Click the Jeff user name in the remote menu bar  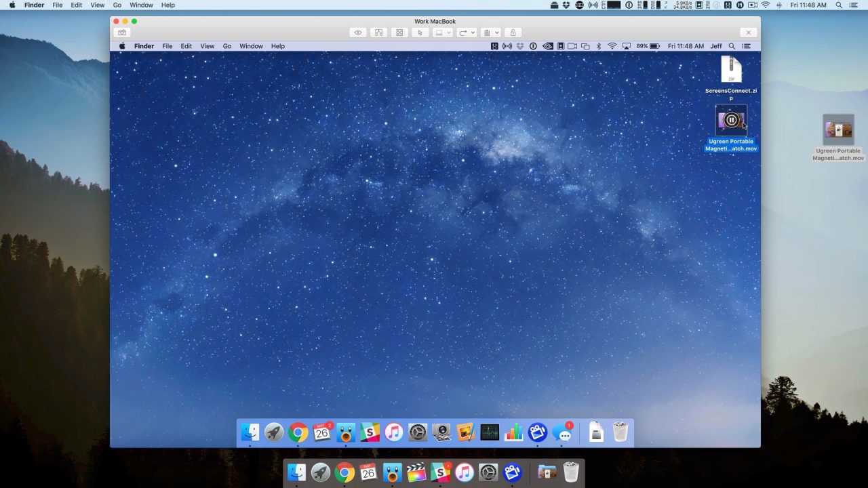point(716,46)
